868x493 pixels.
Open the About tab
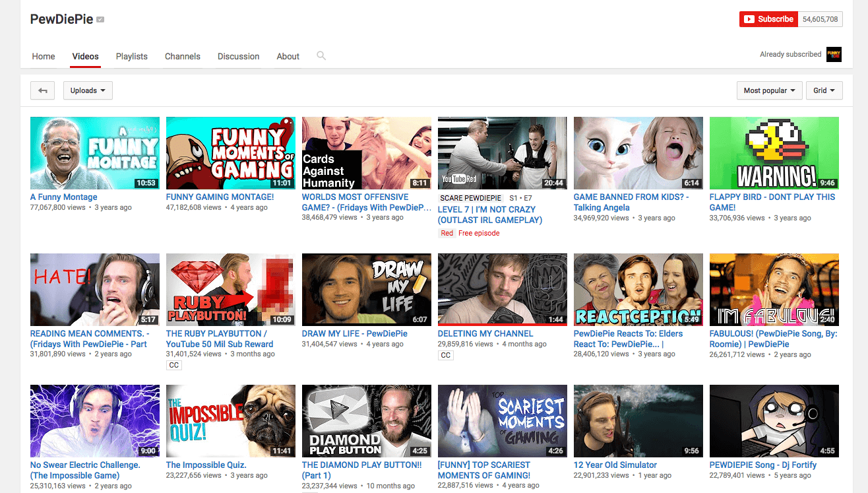[288, 56]
